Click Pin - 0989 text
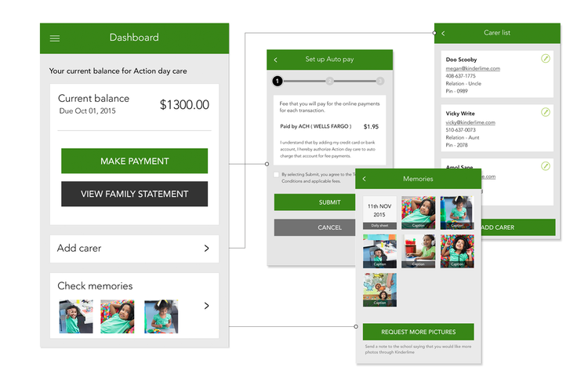The width and height of the screenshot is (588, 378). tap(457, 91)
